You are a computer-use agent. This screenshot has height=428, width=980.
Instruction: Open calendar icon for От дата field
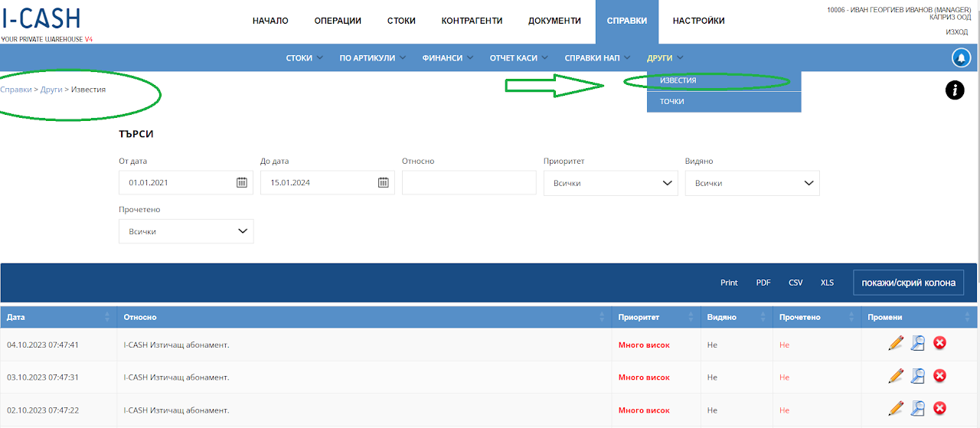coord(242,182)
